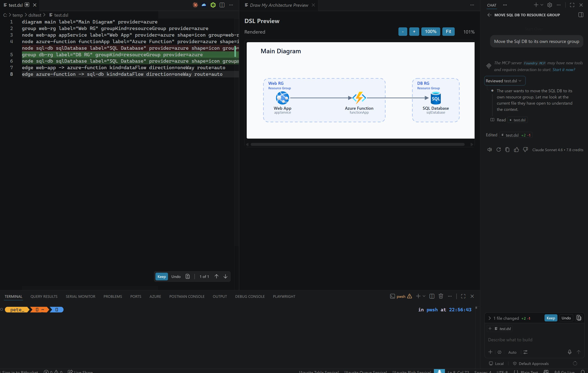Viewport: 588px width, 373px height.
Task: Zoom in preview with plus button
Action: tap(414, 32)
